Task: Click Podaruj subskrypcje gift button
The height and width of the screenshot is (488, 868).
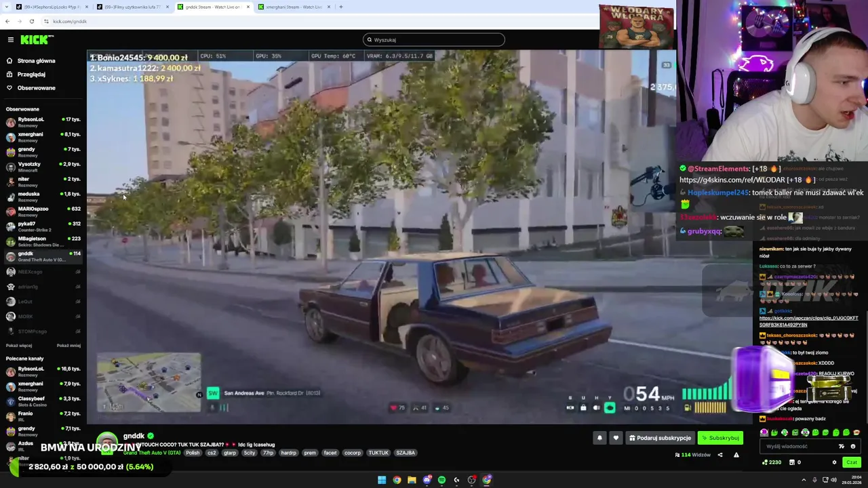Action: pos(660,438)
